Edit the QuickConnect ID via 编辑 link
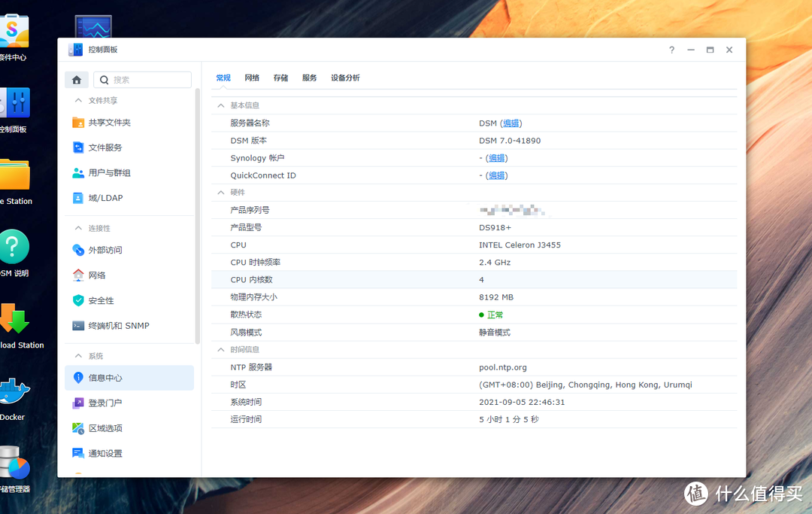The width and height of the screenshot is (812, 514). point(495,175)
